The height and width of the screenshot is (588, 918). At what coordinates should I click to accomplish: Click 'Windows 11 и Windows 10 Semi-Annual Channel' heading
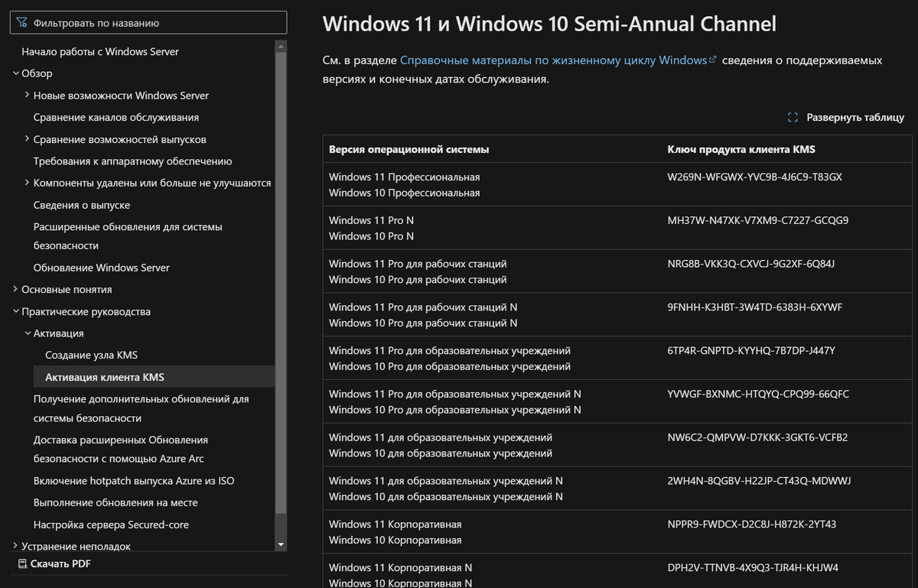(x=549, y=23)
